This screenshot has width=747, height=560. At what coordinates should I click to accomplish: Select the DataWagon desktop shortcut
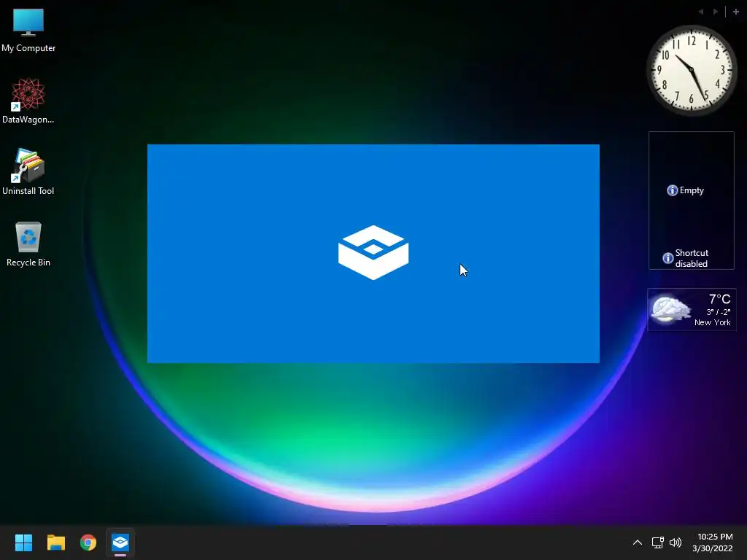pos(28,101)
